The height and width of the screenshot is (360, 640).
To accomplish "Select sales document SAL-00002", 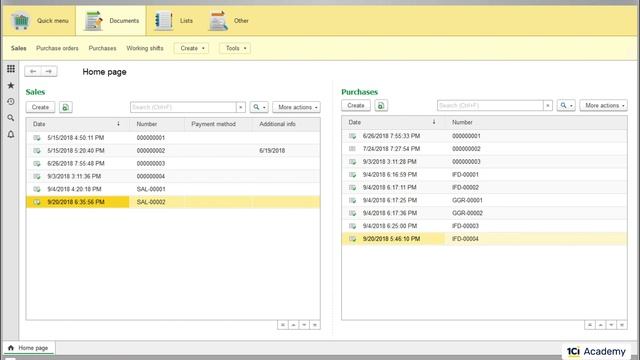I will click(173, 202).
